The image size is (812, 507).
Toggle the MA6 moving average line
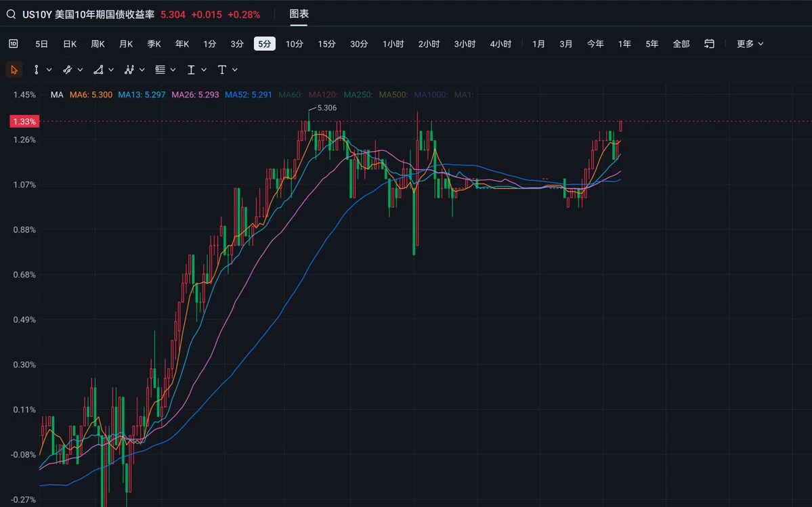pos(91,95)
